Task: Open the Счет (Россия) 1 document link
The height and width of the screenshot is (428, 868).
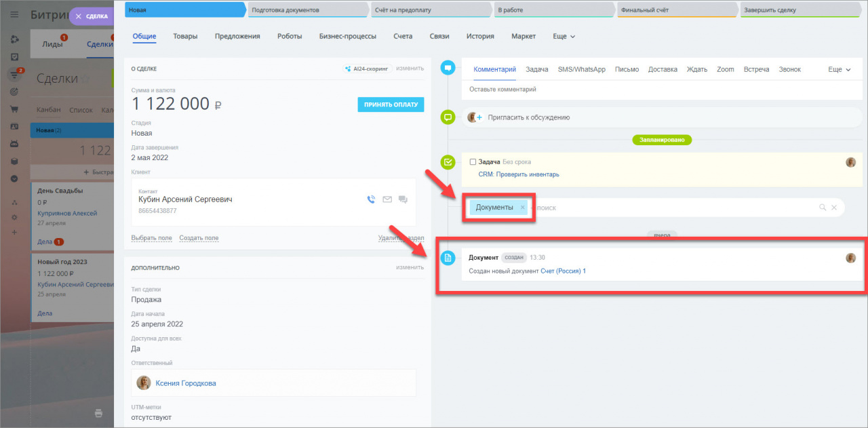Action: tap(563, 271)
